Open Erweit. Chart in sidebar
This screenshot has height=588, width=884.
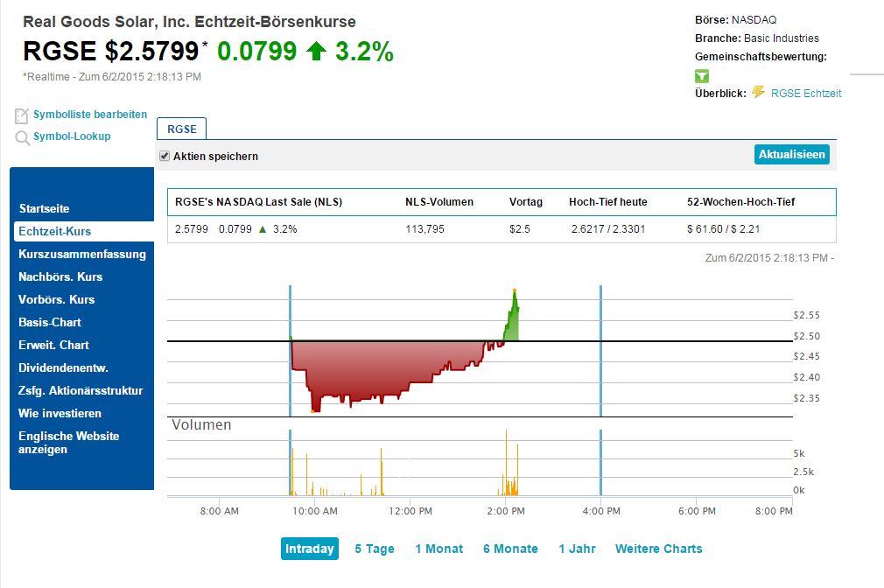(x=53, y=345)
